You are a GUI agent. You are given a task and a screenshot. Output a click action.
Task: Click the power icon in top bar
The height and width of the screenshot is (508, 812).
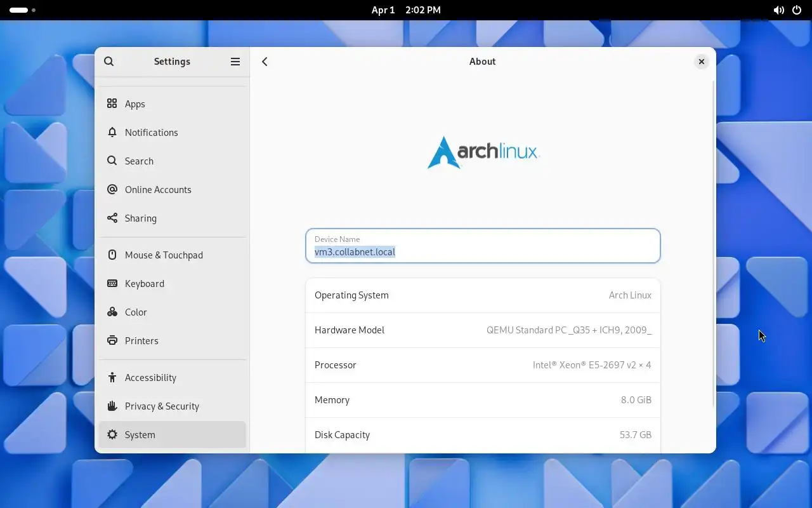click(797, 10)
